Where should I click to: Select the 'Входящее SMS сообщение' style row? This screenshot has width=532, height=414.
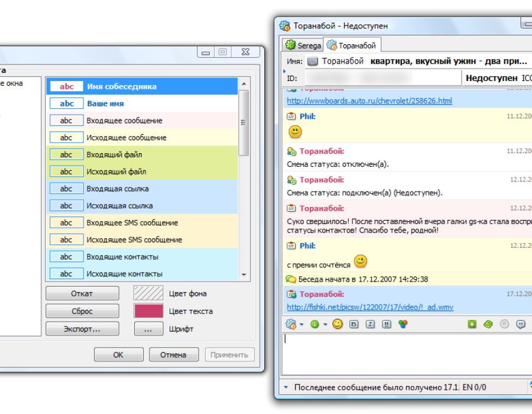coord(142,222)
